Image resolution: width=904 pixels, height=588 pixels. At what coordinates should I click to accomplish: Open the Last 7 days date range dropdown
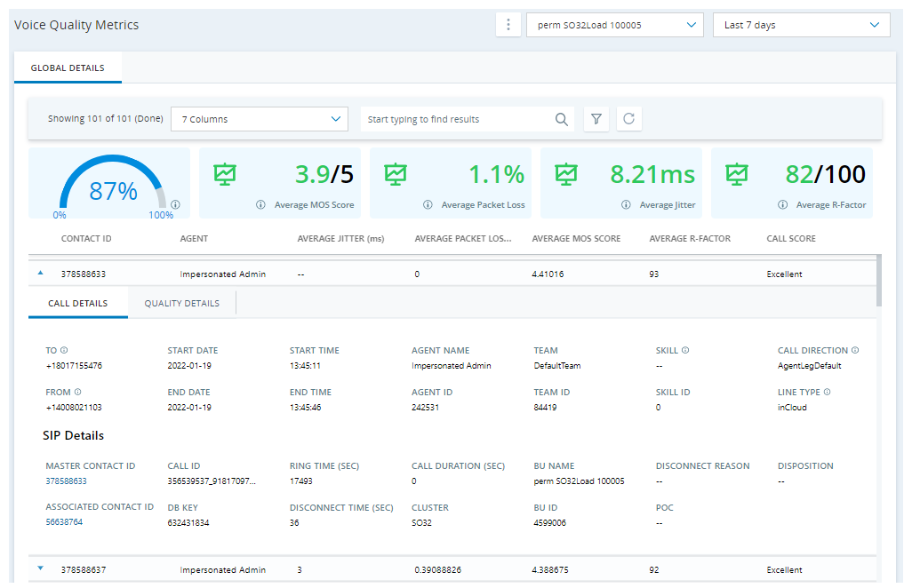[802, 25]
